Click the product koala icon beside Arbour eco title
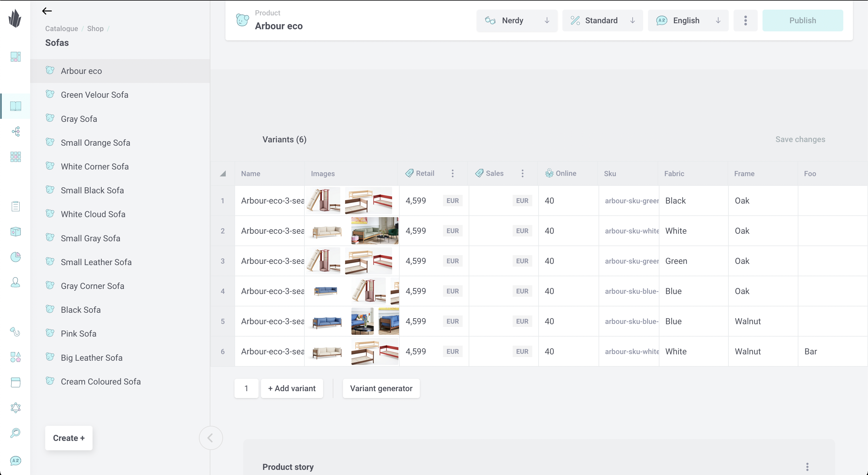 tap(242, 20)
